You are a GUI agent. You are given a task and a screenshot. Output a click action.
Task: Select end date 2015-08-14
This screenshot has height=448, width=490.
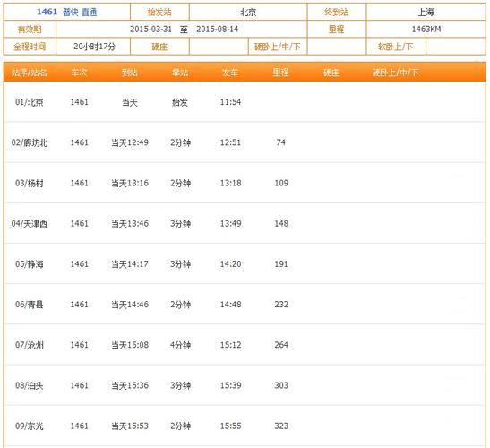coord(217,29)
